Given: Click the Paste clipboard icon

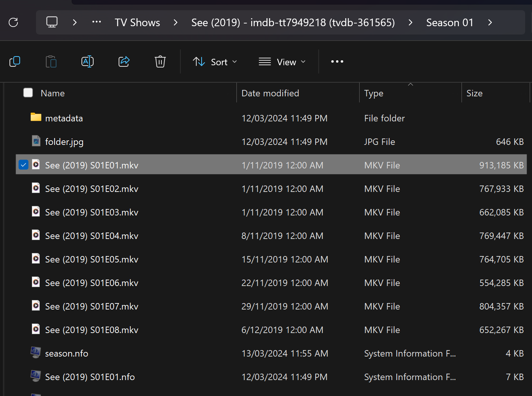Looking at the screenshot, I should pos(51,61).
